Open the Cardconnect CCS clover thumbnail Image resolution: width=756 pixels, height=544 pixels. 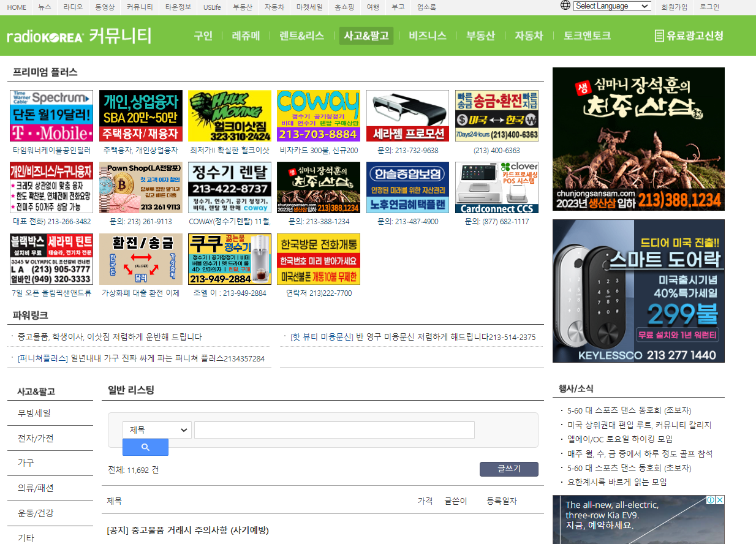point(497,187)
